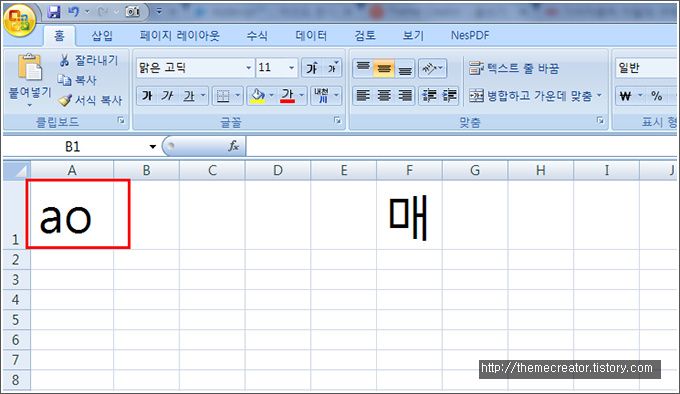Open the 맞춤 dialog launcher

click(x=600, y=120)
